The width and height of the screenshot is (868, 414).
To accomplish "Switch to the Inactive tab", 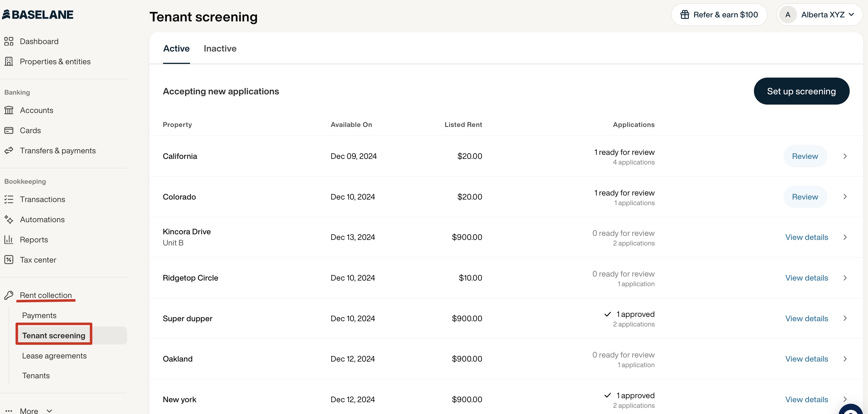I will (220, 48).
